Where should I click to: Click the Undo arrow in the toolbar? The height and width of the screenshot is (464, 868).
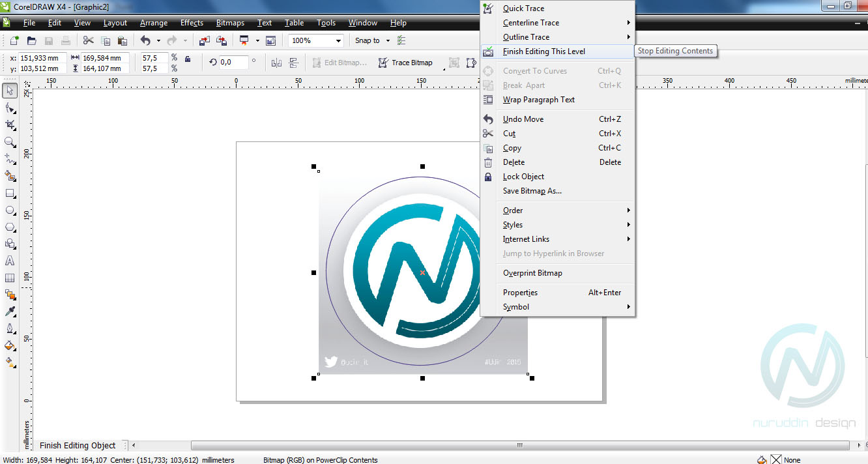[x=146, y=40]
